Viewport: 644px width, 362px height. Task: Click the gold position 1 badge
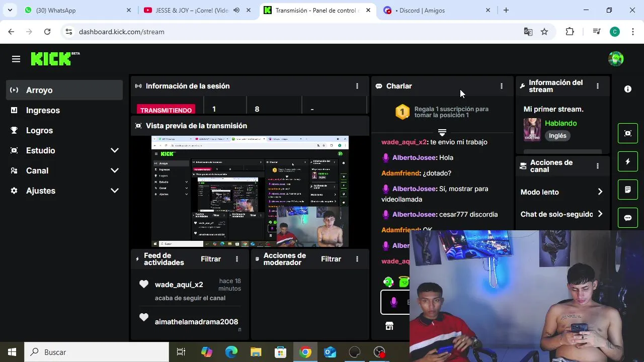(x=403, y=112)
